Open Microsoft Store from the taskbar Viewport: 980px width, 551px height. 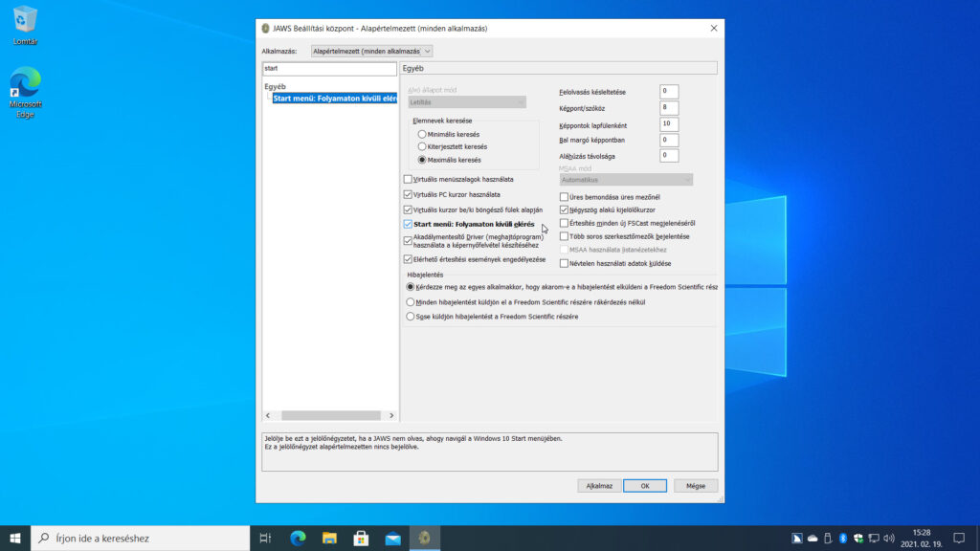pyautogui.click(x=361, y=538)
